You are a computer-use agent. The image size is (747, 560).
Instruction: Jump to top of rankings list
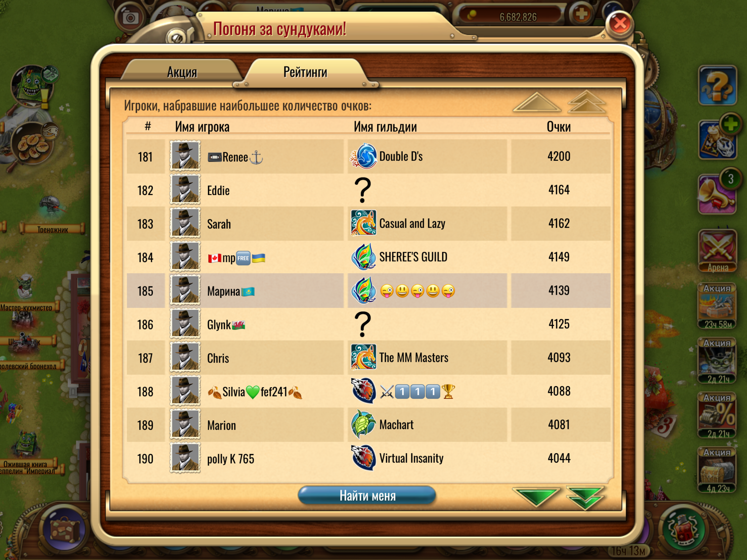tap(587, 102)
